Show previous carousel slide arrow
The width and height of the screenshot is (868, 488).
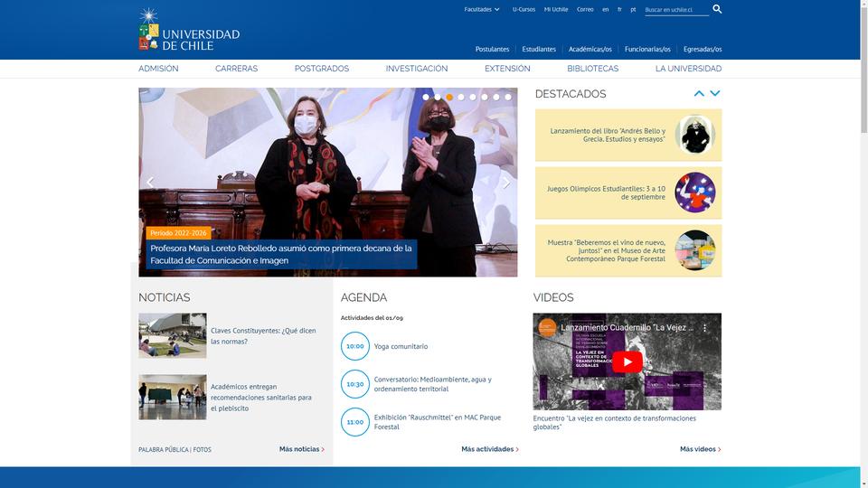(150, 182)
